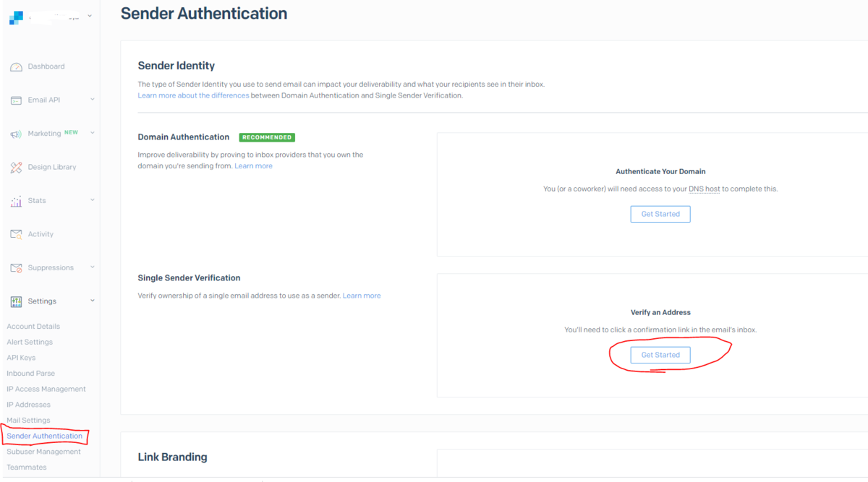Click the Email API icon
This screenshot has height=482, width=868.
point(16,100)
